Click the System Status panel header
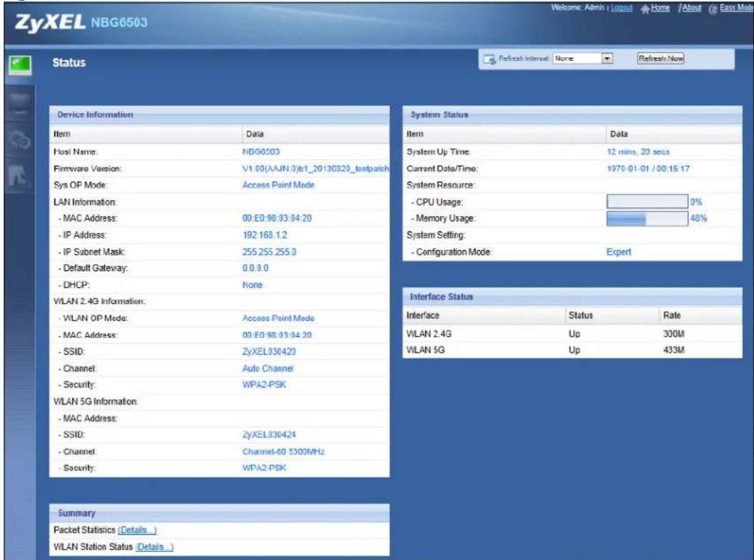The height and width of the screenshot is (560, 754). click(572, 114)
